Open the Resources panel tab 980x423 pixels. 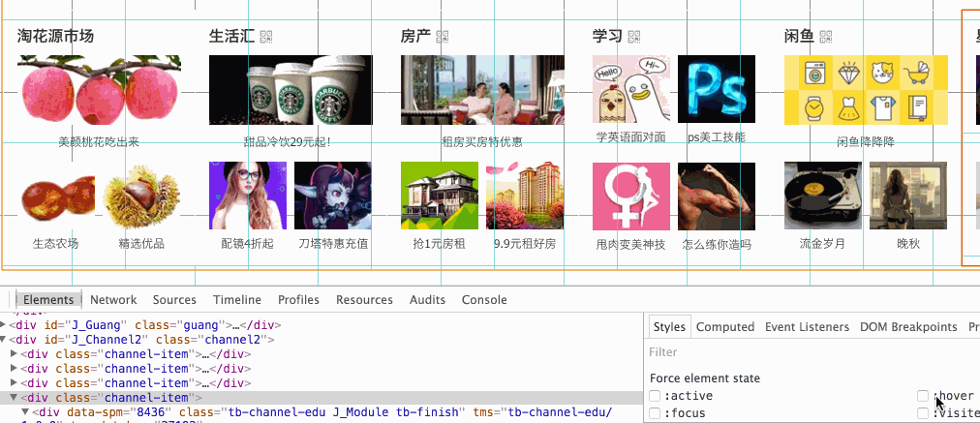coord(364,300)
